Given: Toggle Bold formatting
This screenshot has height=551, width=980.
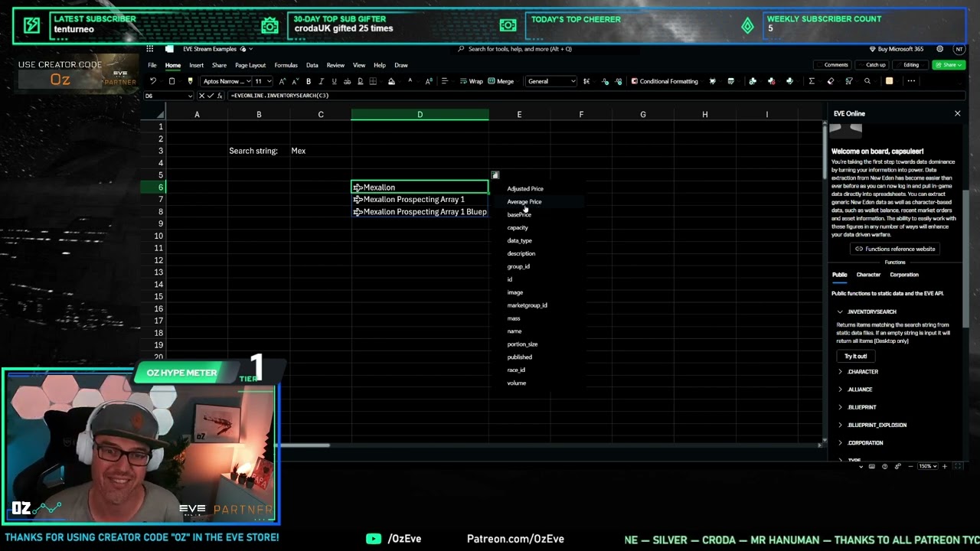Looking at the screenshot, I should pyautogui.click(x=309, y=81).
